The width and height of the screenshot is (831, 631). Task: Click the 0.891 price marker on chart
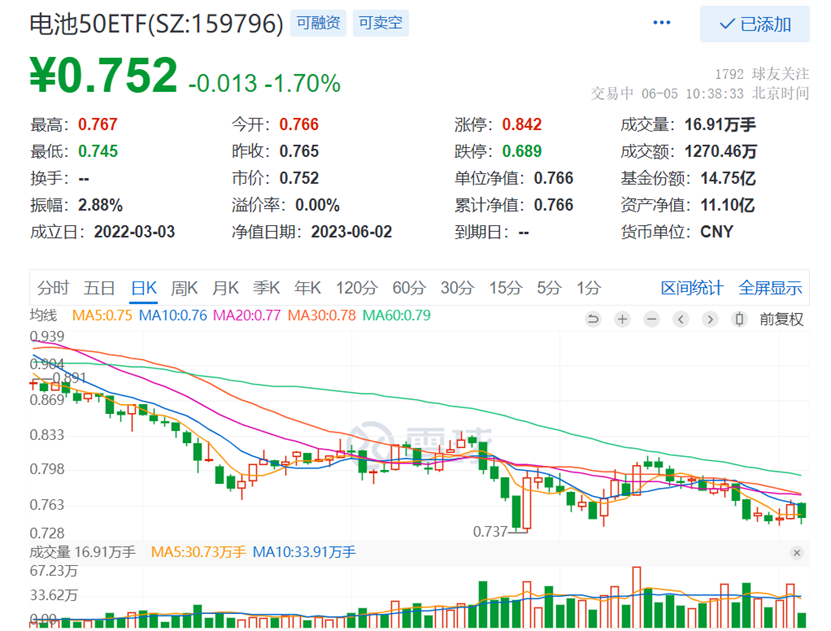[69, 377]
